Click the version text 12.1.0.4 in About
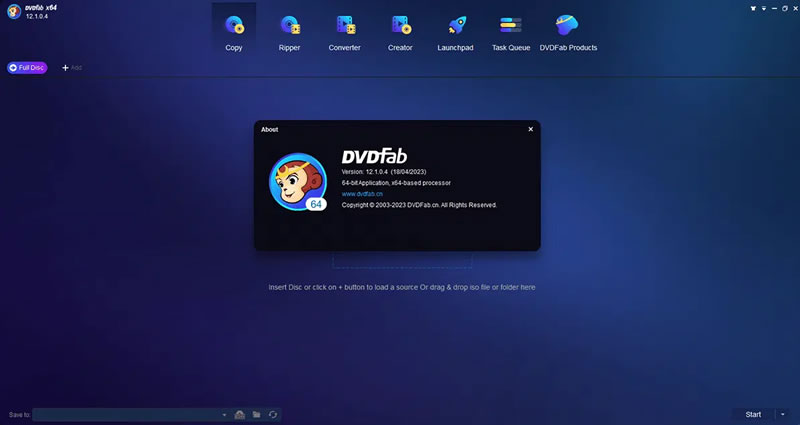 [x=384, y=171]
